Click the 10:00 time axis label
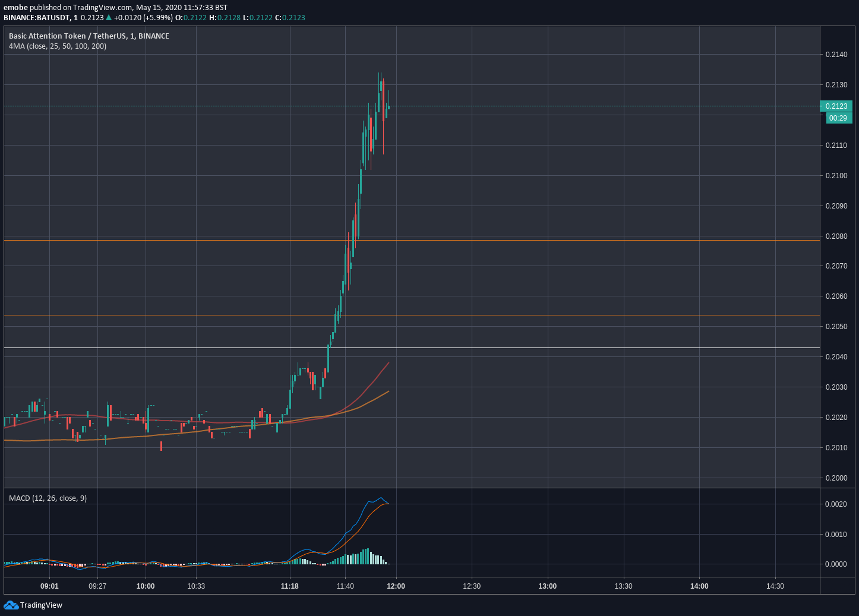 [x=146, y=586]
